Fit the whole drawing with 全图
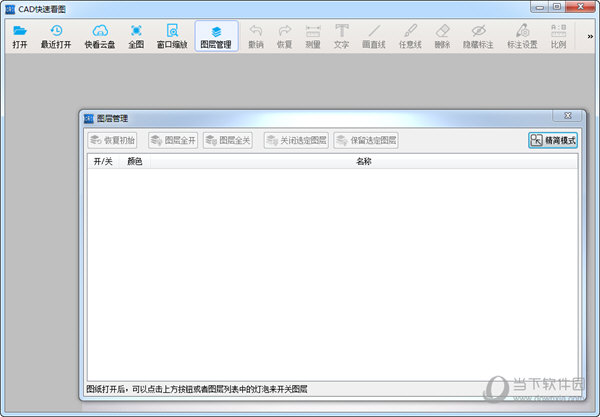600x417 pixels. (x=136, y=37)
